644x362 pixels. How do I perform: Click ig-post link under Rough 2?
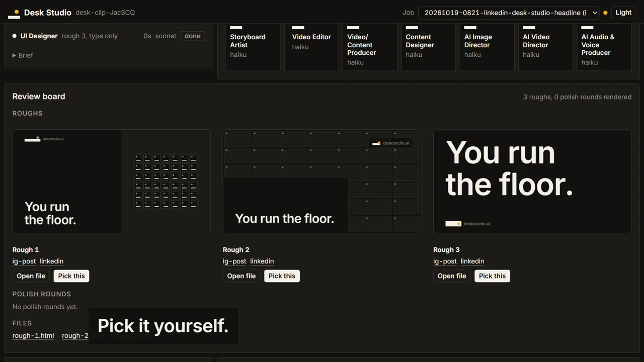click(x=234, y=261)
